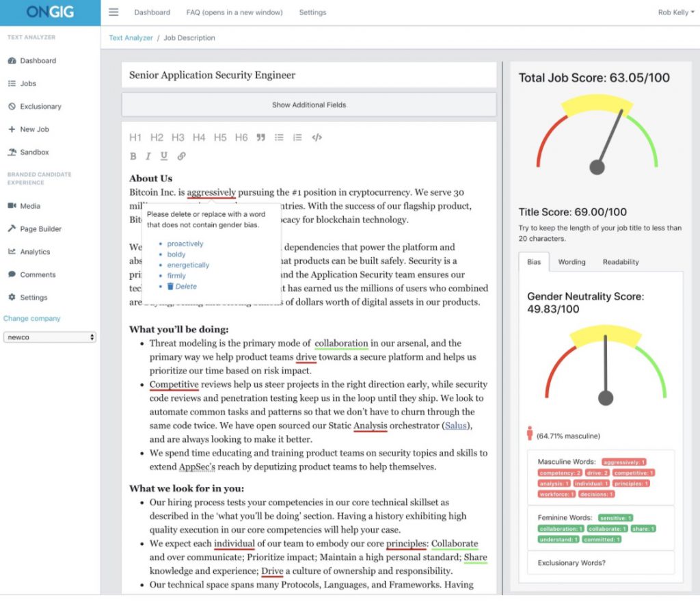Open Comments in the sidebar
700x602 pixels.
coord(31,274)
